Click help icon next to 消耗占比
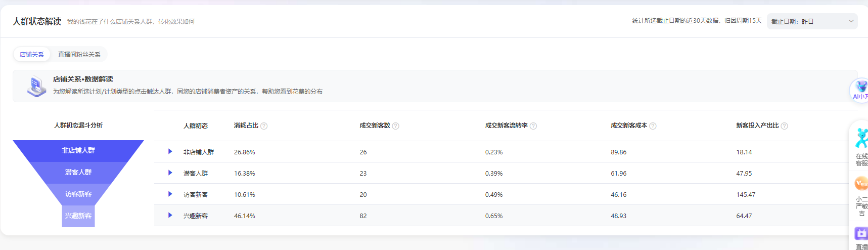868x250 pixels. tap(264, 126)
